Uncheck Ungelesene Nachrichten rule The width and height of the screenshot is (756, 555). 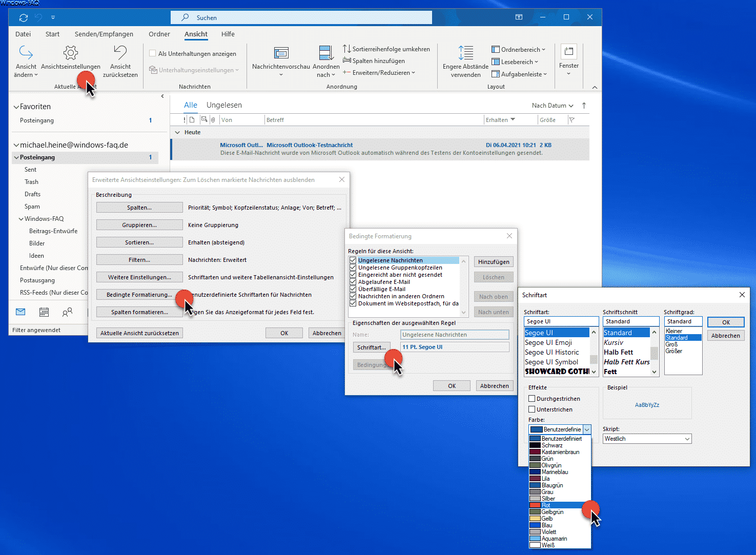(353, 260)
